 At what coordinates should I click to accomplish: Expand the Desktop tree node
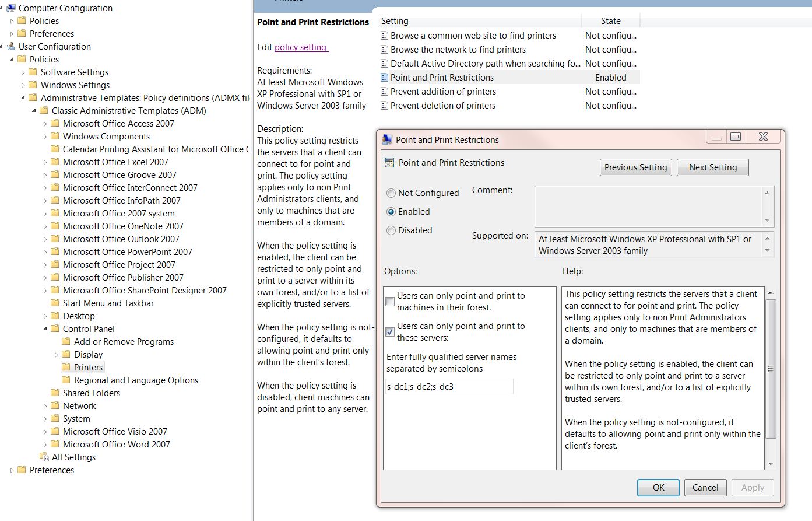click(45, 316)
